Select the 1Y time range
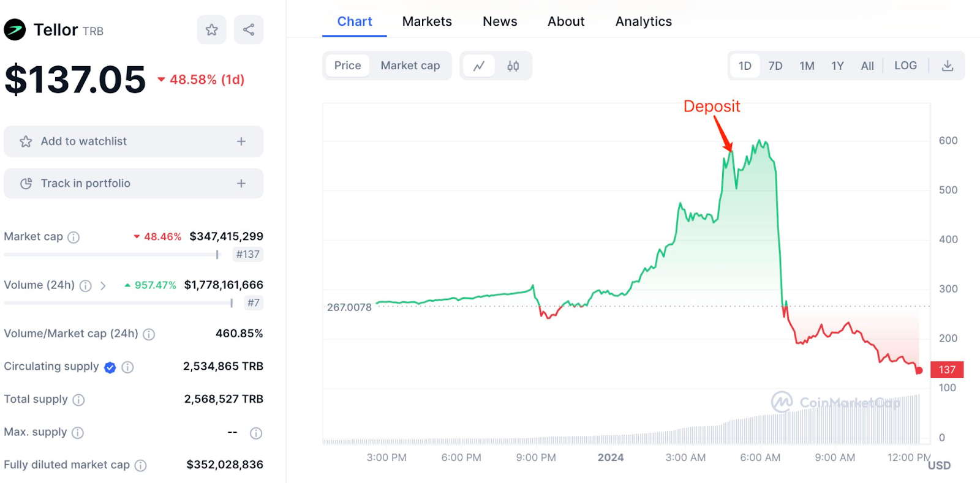 tap(837, 66)
